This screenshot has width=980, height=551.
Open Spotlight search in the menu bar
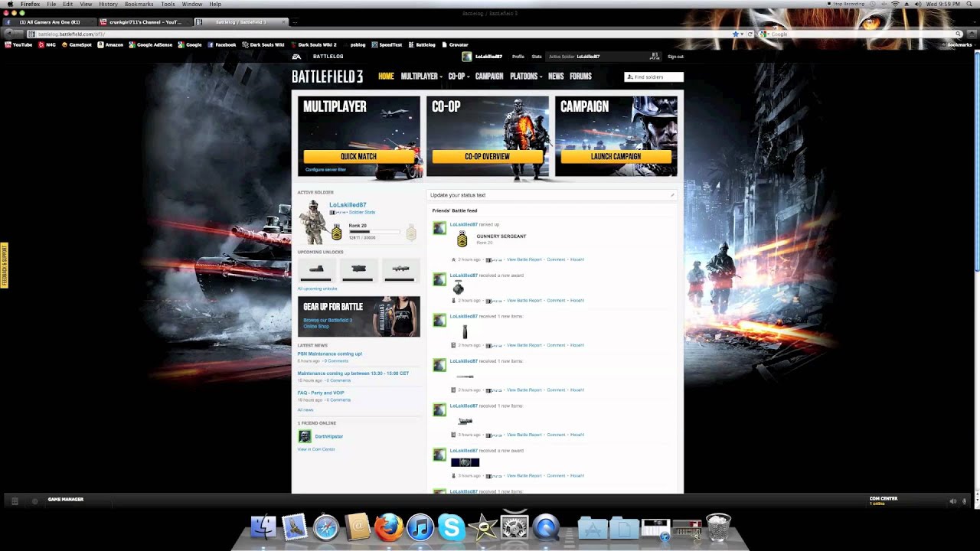point(971,4)
